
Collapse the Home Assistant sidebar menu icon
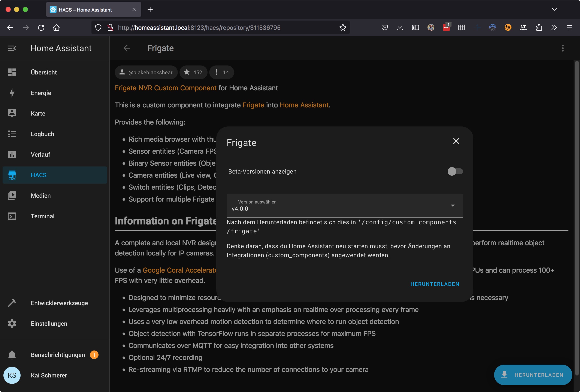pyautogui.click(x=12, y=48)
